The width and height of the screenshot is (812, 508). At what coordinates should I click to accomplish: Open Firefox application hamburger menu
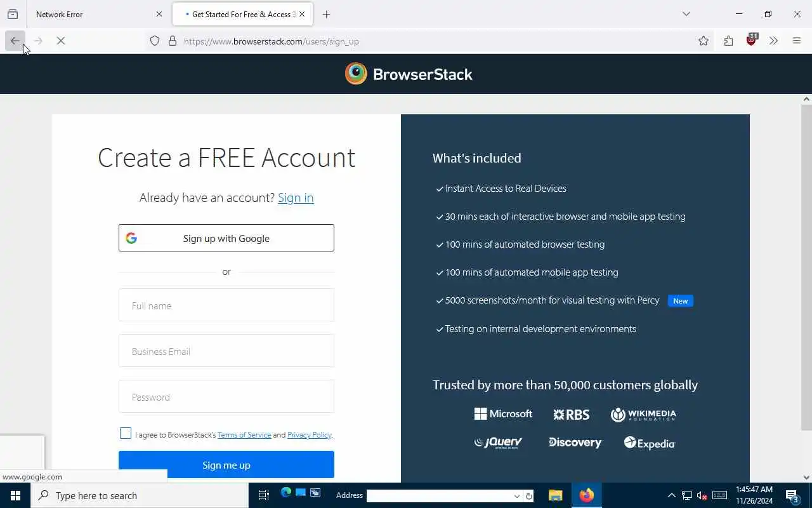click(797, 41)
